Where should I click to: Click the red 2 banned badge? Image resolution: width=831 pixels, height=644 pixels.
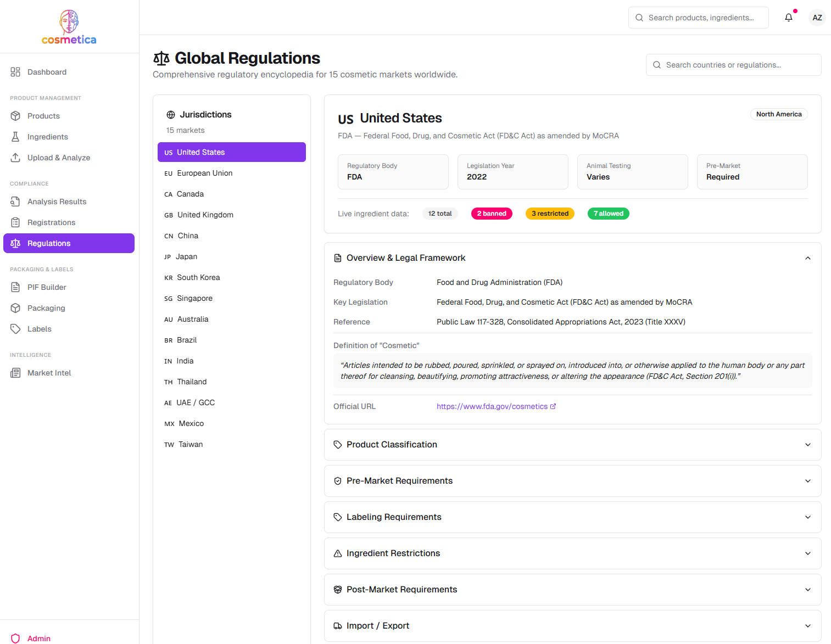pyautogui.click(x=492, y=214)
